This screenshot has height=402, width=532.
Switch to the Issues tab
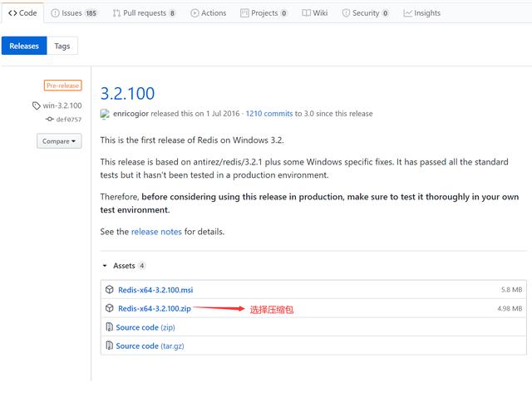click(x=74, y=13)
